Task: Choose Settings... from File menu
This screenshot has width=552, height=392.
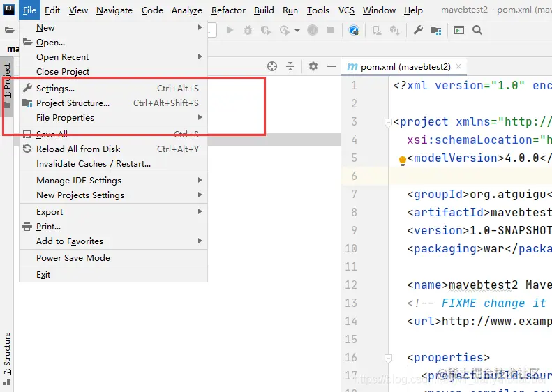Action: pos(113,89)
